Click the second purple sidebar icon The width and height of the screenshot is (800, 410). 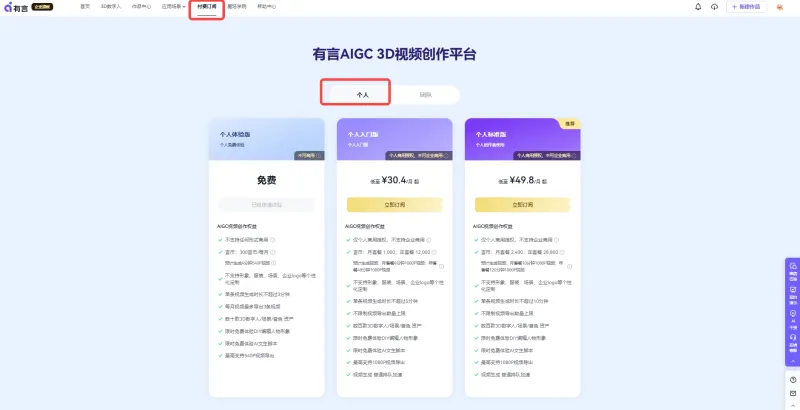click(793, 290)
